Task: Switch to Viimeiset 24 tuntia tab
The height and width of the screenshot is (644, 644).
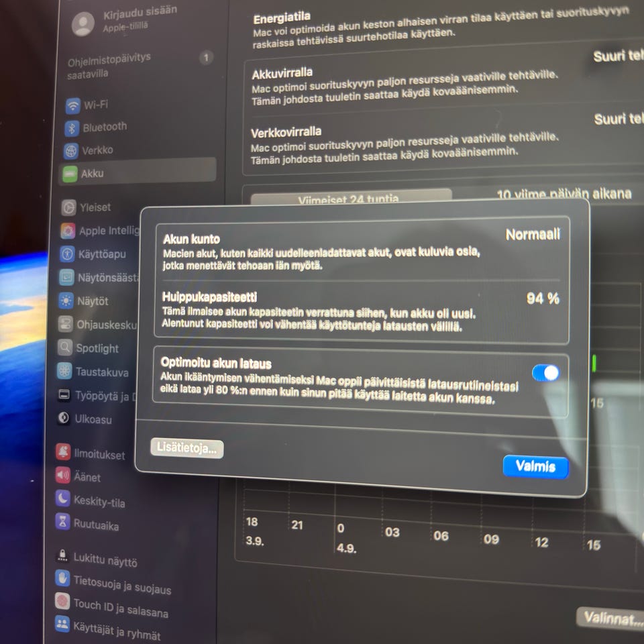Action: pyautogui.click(x=351, y=197)
